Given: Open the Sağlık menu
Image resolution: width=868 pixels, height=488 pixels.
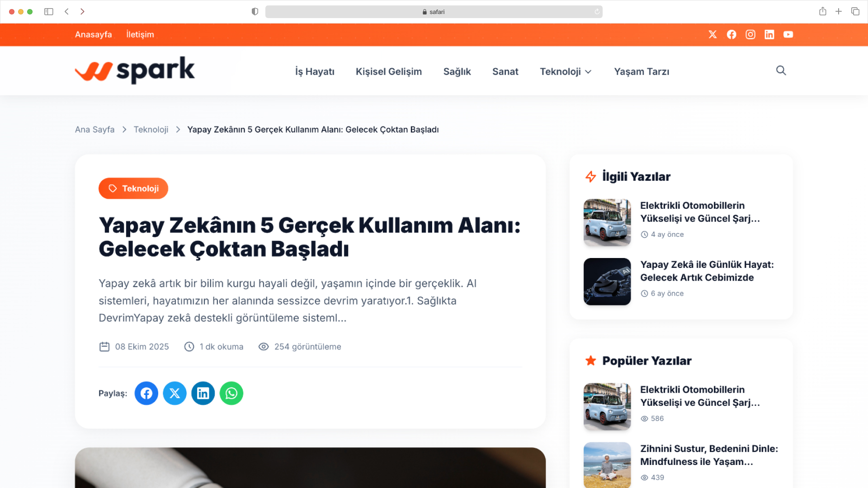Looking at the screenshot, I should 457,71.
